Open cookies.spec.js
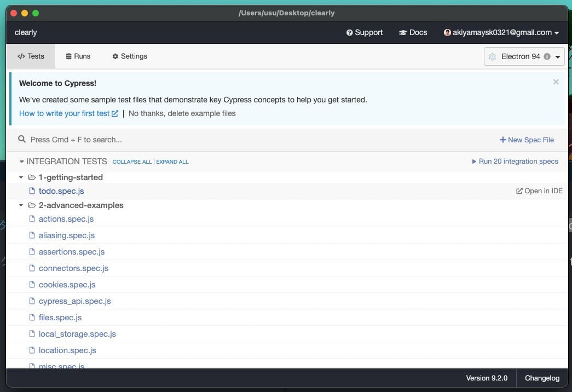Image resolution: width=572 pixels, height=392 pixels. click(x=67, y=285)
